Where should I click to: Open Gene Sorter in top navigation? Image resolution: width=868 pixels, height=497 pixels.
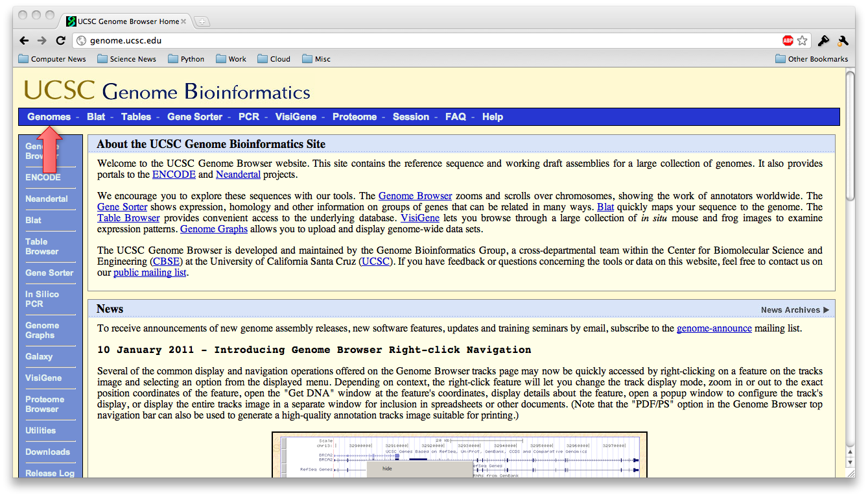(x=195, y=117)
